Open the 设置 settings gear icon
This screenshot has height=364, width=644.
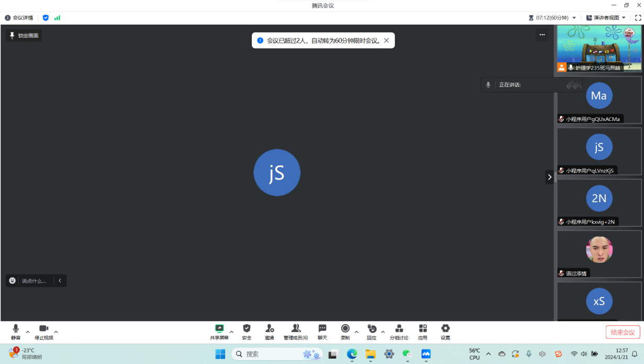point(445,329)
